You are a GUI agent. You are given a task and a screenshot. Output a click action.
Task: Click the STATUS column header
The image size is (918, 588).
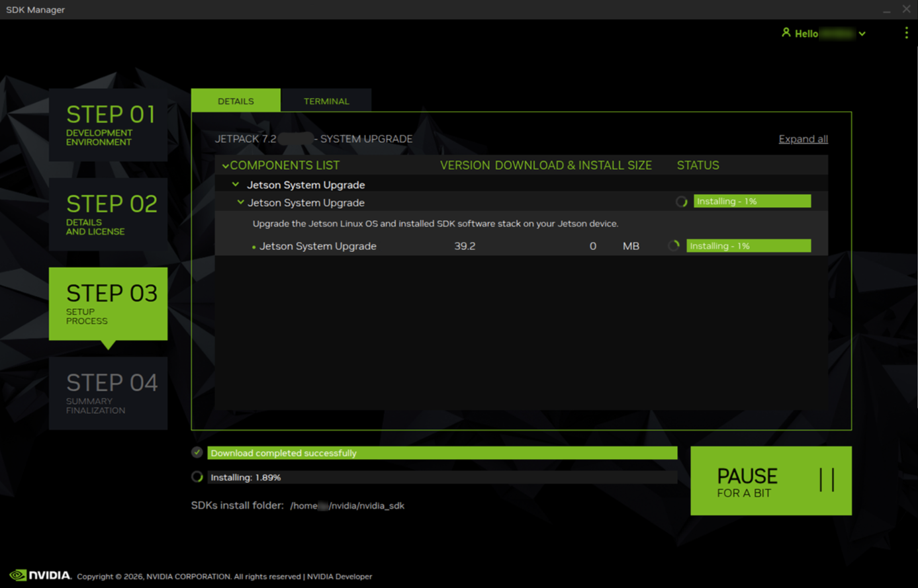(698, 165)
